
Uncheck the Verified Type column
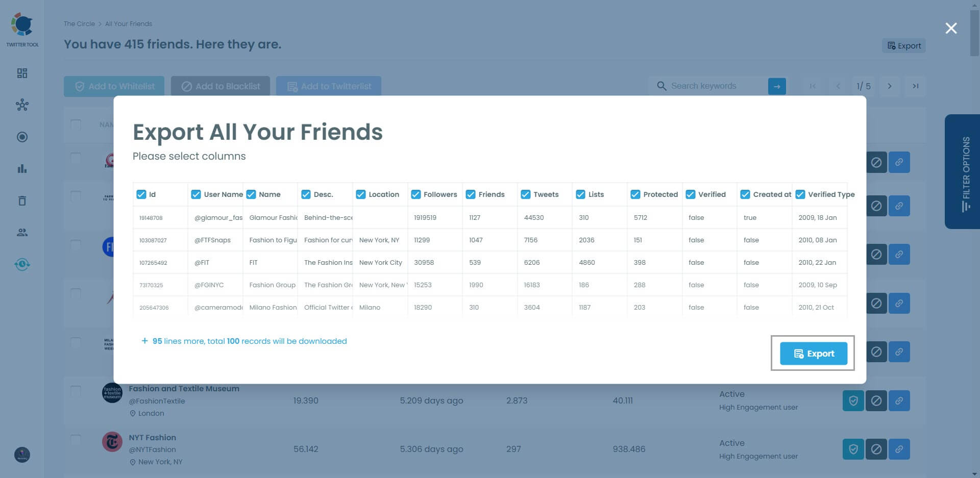pyautogui.click(x=800, y=194)
